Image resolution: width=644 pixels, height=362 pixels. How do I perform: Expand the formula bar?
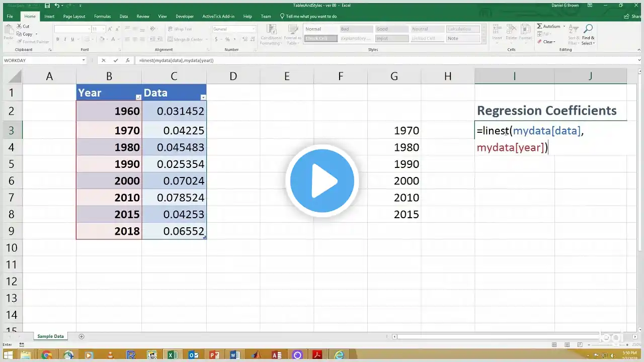pyautogui.click(x=638, y=60)
